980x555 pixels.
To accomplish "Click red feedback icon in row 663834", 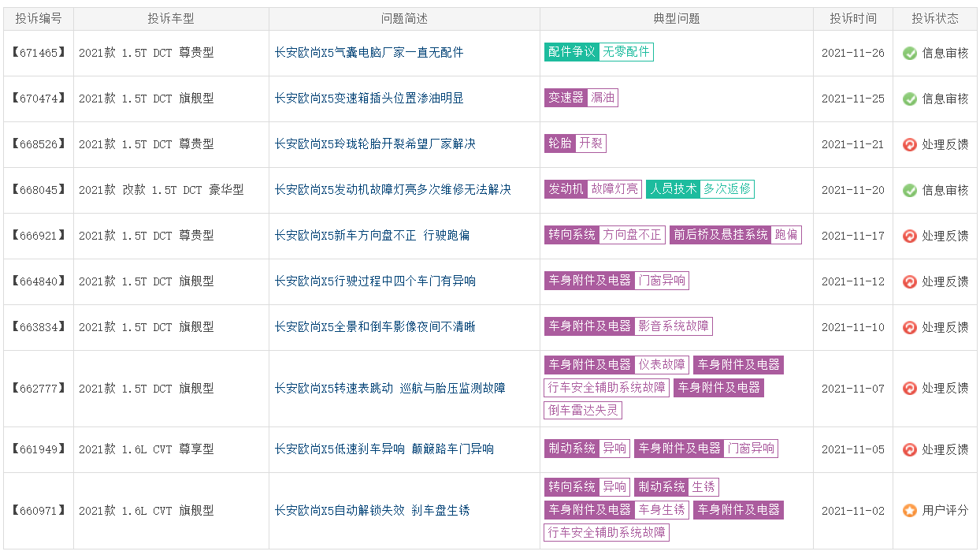I will (x=910, y=327).
